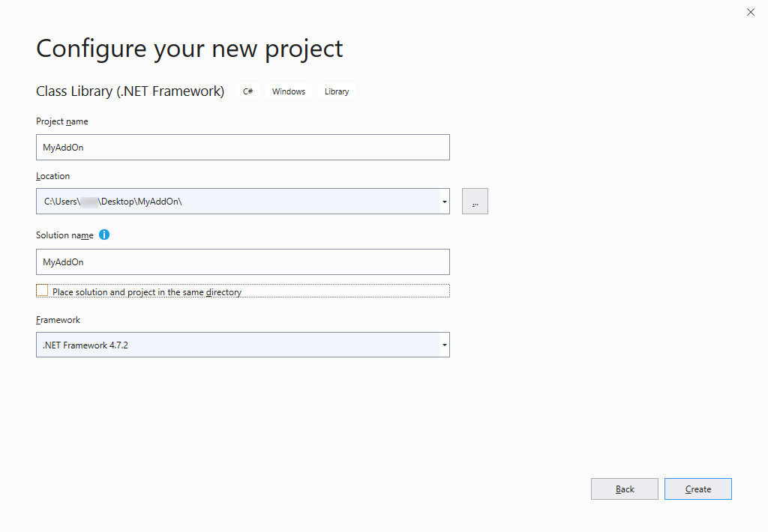Close the Configure your new project dialog
Image resolution: width=768 pixels, height=532 pixels.
(751, 12)
